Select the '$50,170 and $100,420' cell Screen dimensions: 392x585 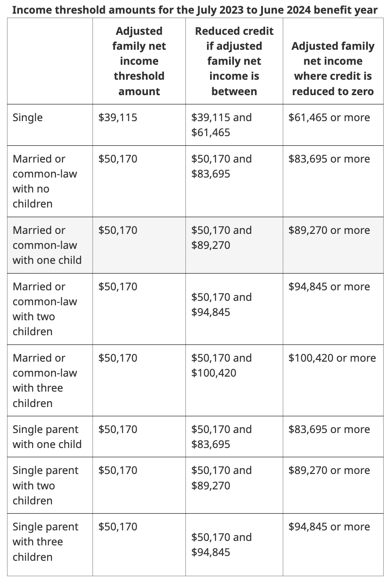click(222, 366)
